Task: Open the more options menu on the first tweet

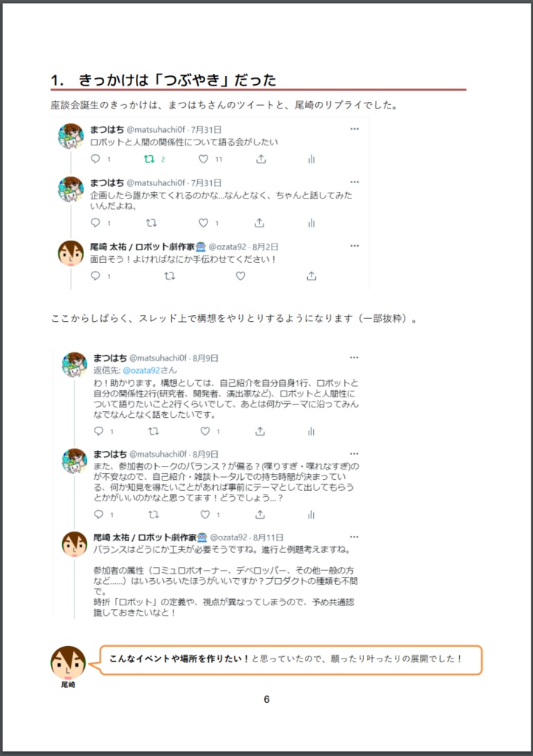Action: coord(354,128)
